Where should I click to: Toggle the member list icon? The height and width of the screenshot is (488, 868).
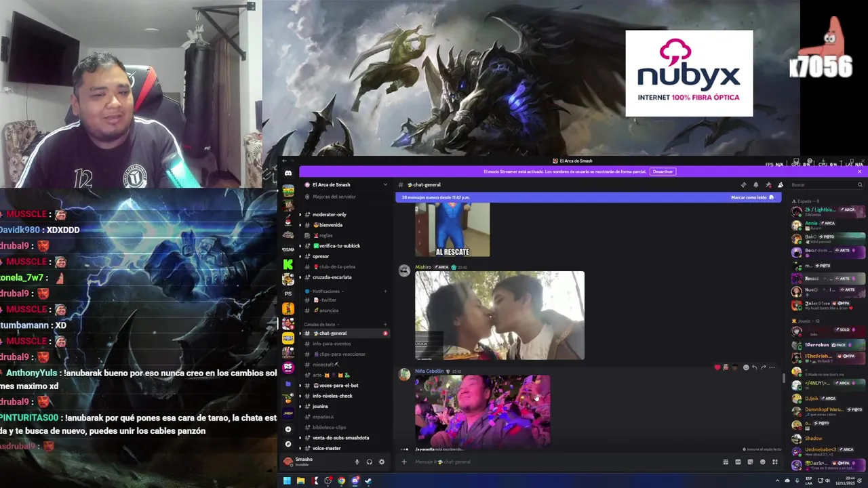[781, 184]
